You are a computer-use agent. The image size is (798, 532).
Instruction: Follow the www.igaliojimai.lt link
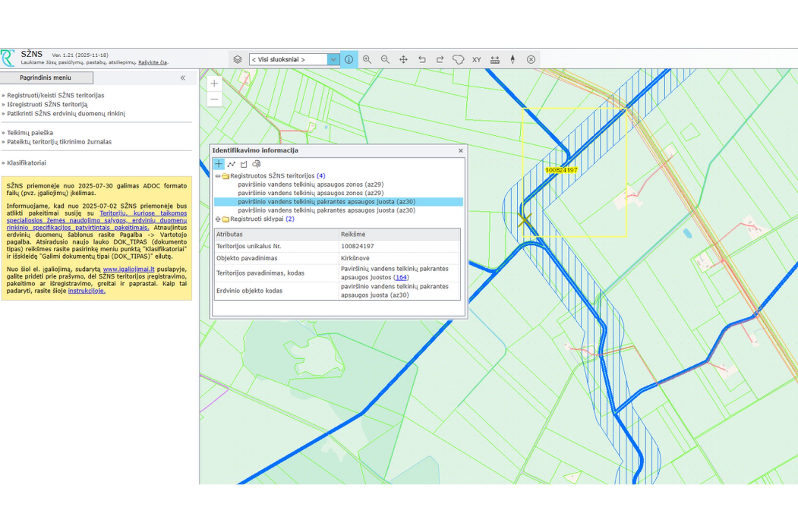coord(129,269)
